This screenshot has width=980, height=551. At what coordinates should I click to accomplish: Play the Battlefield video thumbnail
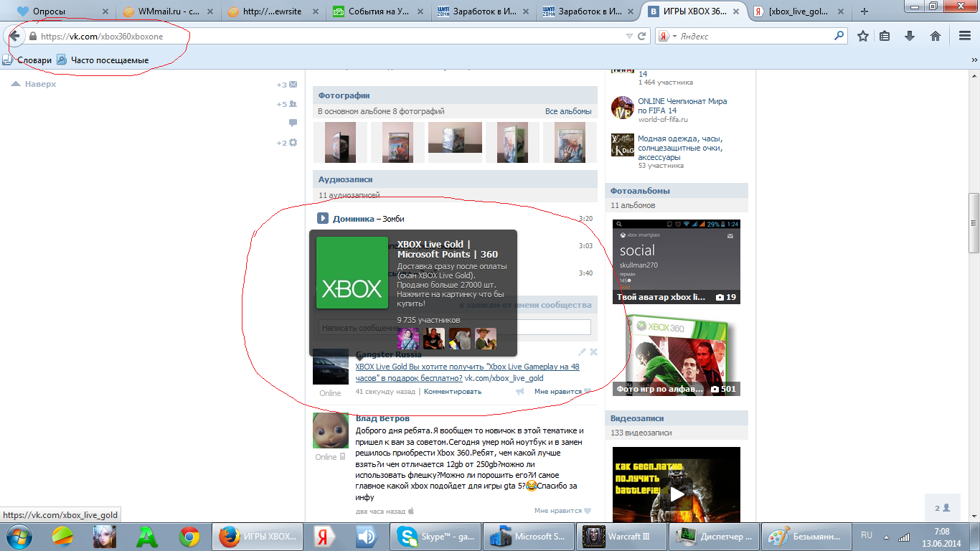click(x=677, y=494)
